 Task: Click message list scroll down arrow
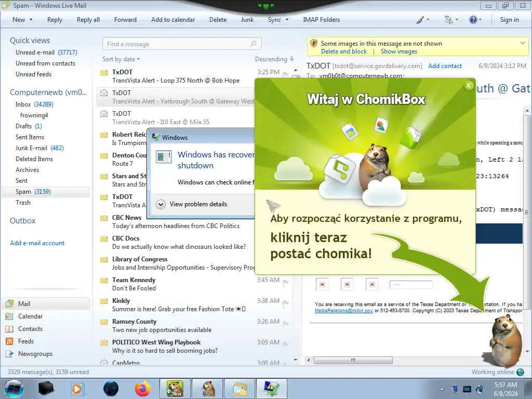coord(296,360)
